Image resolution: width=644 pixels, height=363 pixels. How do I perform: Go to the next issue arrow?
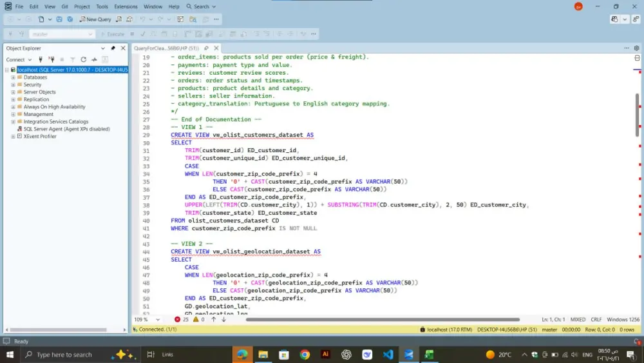(x=224, y=319)
